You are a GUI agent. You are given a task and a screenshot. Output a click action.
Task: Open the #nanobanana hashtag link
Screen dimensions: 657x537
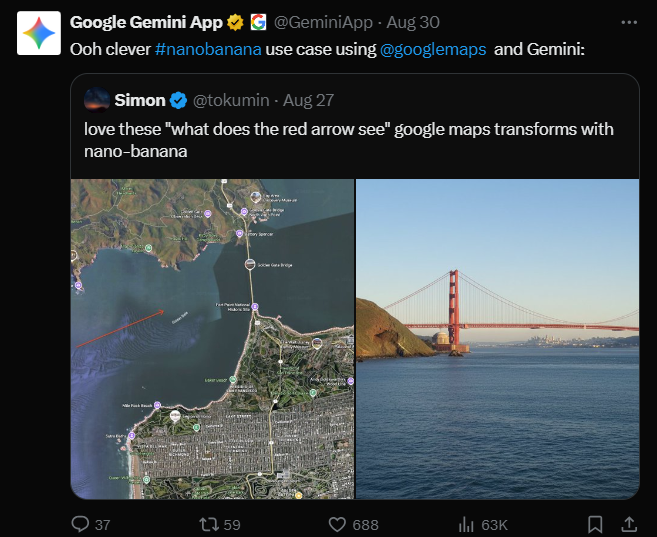209,48
